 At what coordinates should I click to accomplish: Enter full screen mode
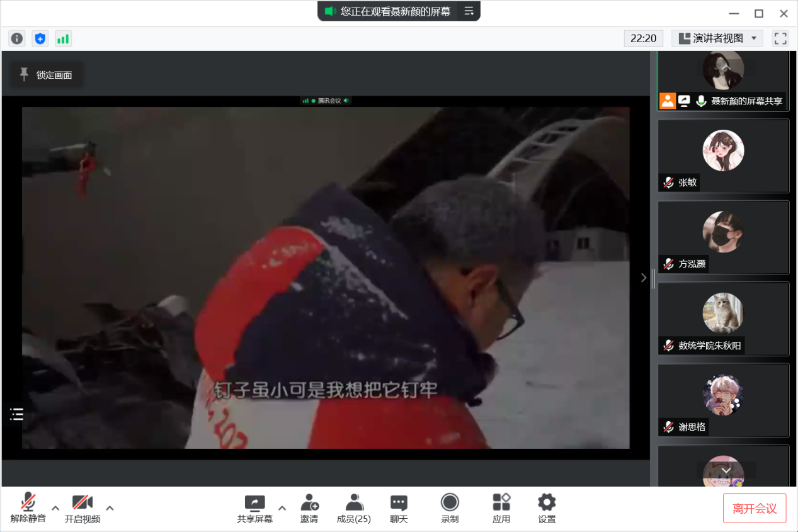[780, 38]
